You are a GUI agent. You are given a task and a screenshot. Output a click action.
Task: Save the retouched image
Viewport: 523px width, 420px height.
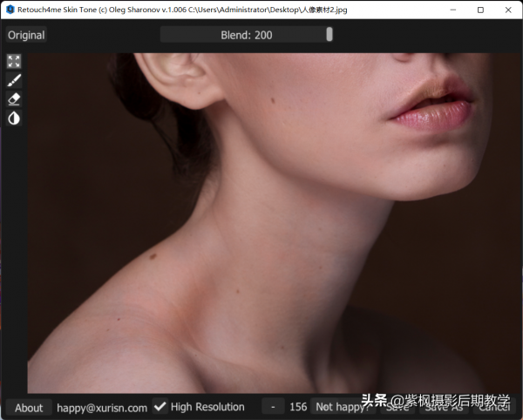coord(397,407)
